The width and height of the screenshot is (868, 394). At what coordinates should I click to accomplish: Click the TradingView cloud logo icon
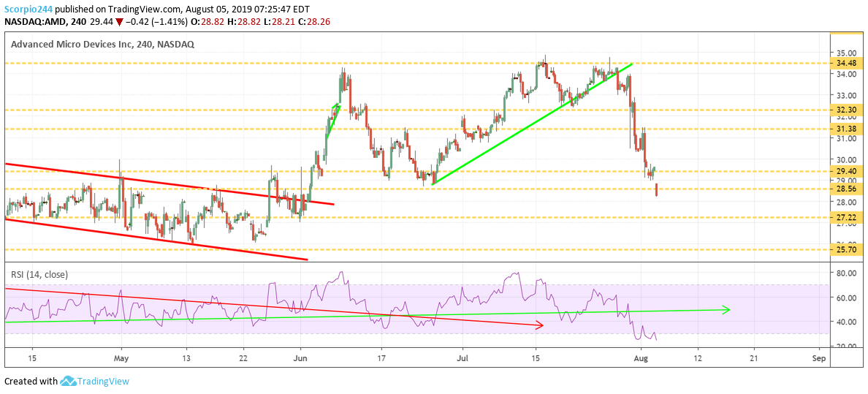pyautogui.click(x=67, y=381)
